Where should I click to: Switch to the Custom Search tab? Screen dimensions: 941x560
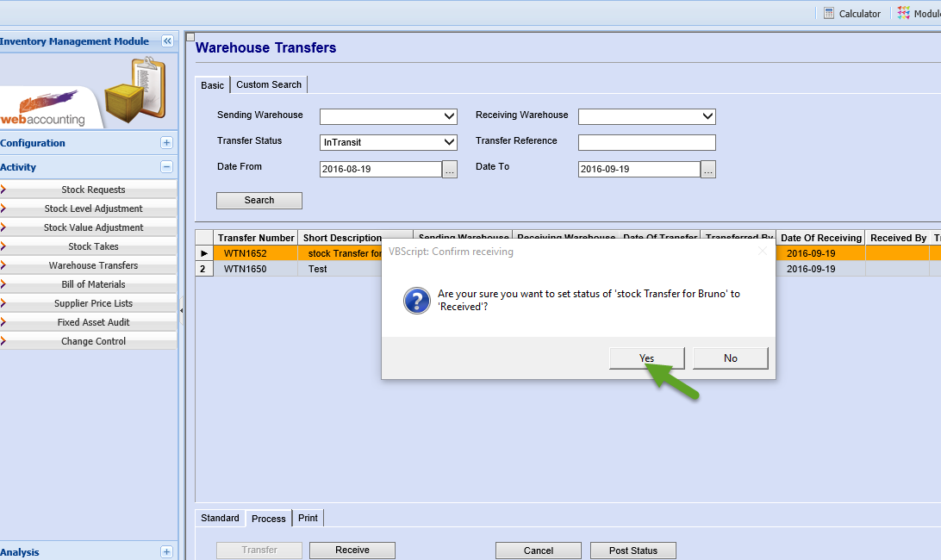click(x=269, y=84)
